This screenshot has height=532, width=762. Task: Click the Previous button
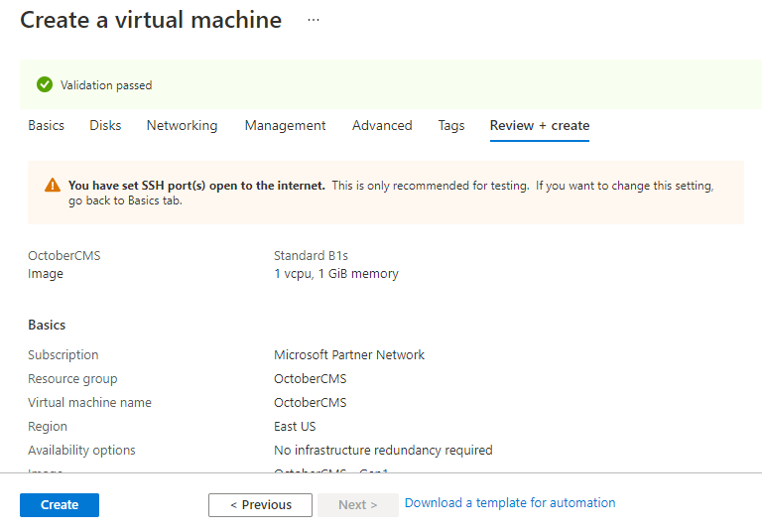click(x=260, y=505)
